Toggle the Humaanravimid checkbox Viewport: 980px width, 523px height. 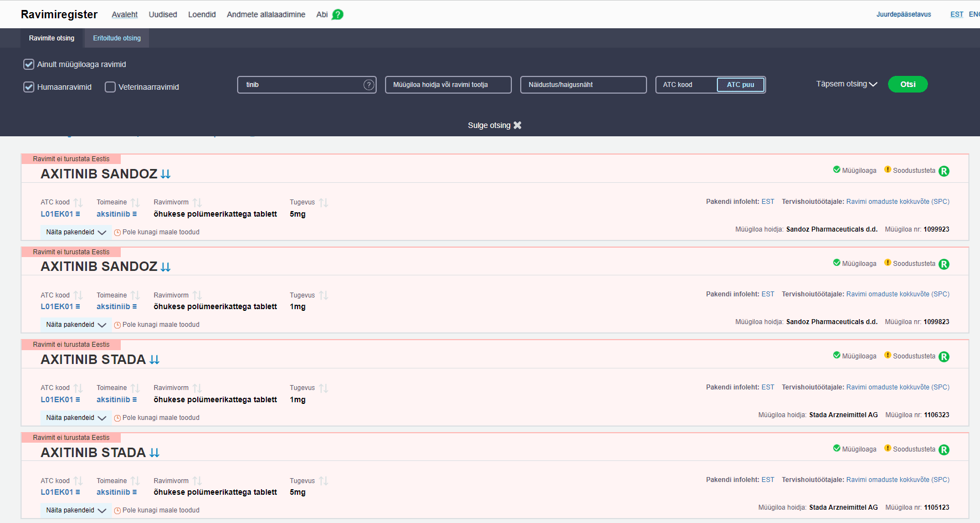(x=29, y=87)
